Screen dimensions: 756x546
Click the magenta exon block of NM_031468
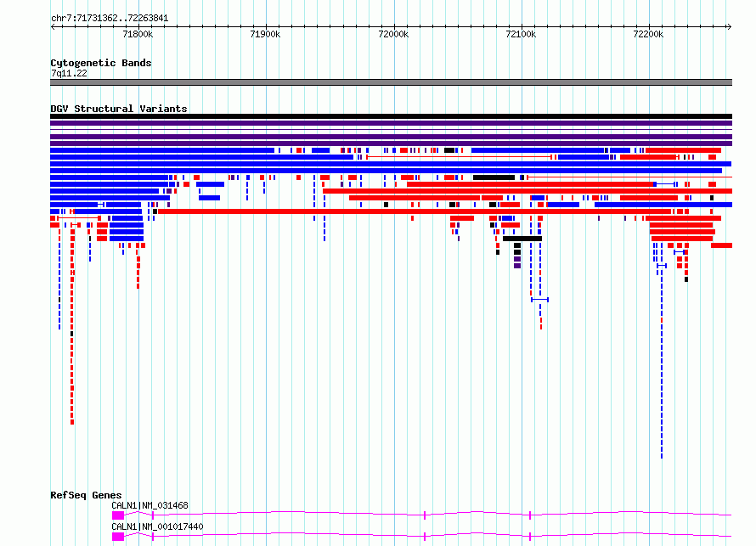[118, 515]
